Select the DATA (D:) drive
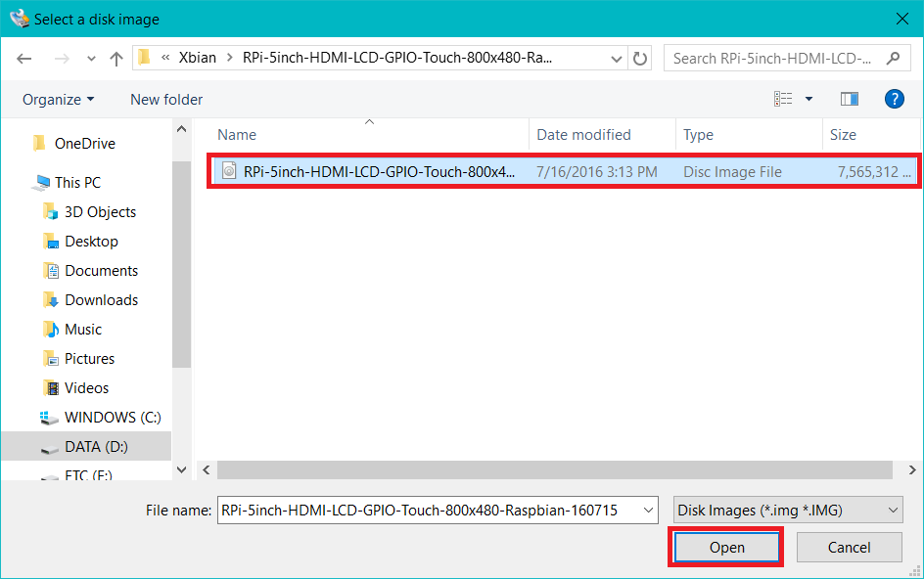Image resolution: width=924 pixels, height=579 pixels. pos(96,447)
